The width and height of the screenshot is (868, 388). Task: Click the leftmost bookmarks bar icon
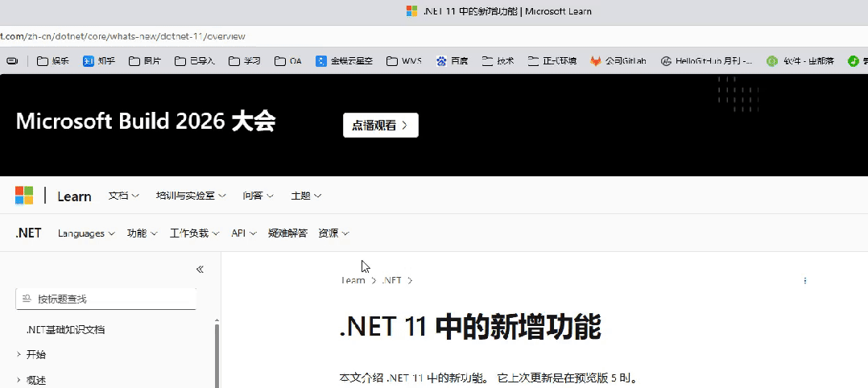[12, 61]
